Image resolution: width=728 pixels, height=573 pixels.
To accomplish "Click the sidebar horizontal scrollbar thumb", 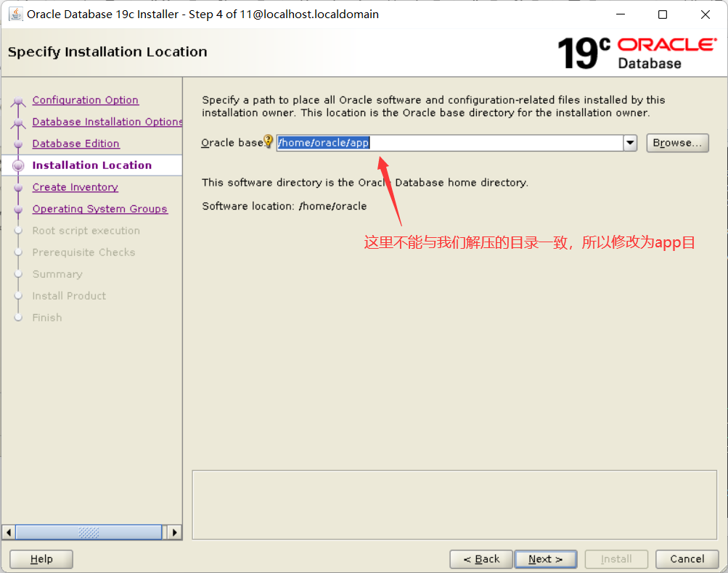I will [x=89, y=532].
